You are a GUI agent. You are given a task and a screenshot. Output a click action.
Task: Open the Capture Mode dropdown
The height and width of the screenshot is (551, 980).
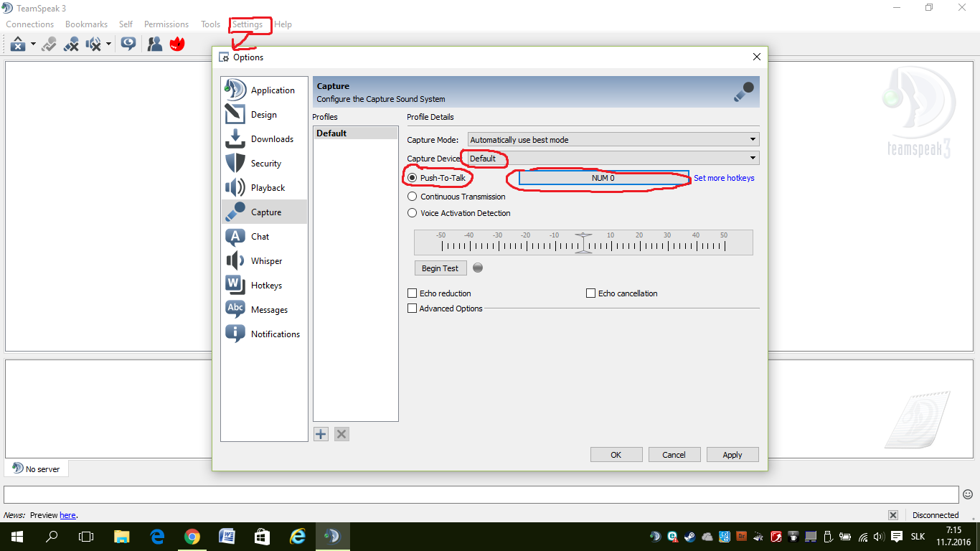pyautogui.click(x=613, y=139)
